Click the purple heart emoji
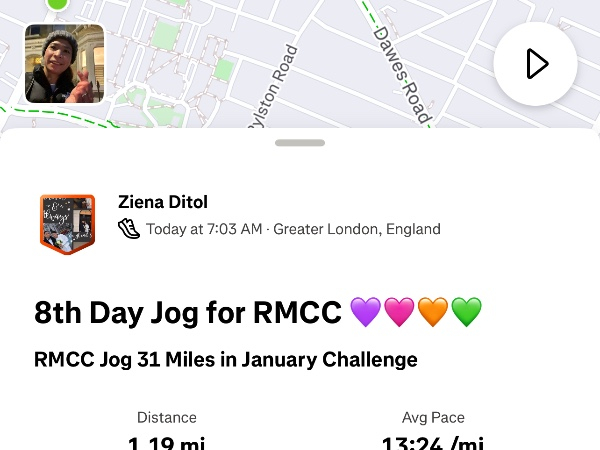Viewport: 600px width, 450px height. [x=366, y=312]
